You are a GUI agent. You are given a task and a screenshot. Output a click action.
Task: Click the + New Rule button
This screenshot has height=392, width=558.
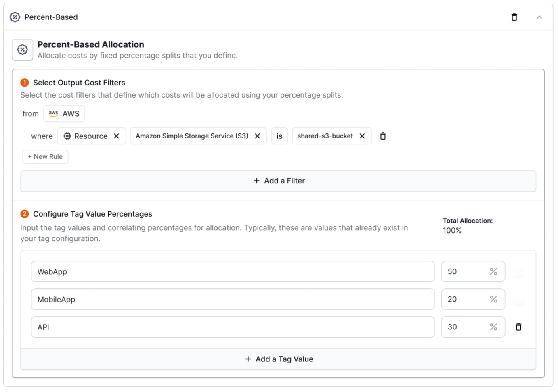pyautogui.click(x=45, y=156)
